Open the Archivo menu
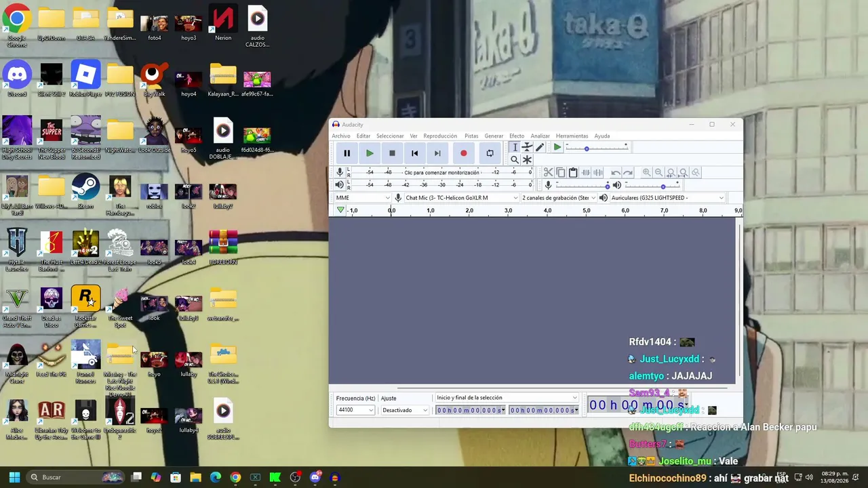Image resolution: width=868 pixels, height=488 pixels. coord(341,136)
